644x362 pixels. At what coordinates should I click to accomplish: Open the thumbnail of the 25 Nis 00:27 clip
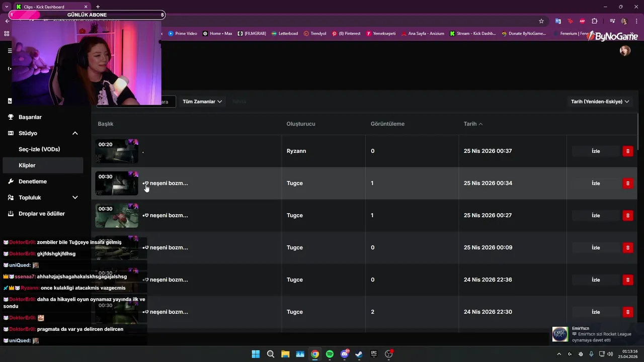(117, 215)
